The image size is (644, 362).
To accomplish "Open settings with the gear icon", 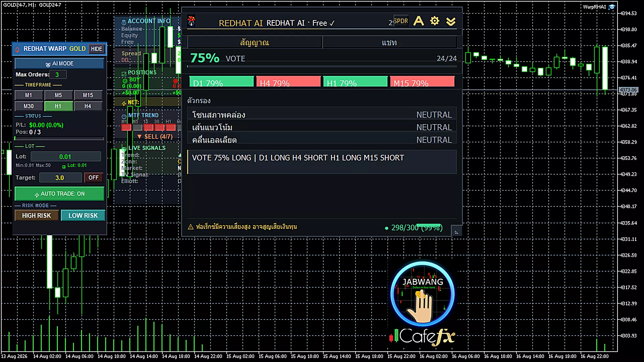I will 435,21.
